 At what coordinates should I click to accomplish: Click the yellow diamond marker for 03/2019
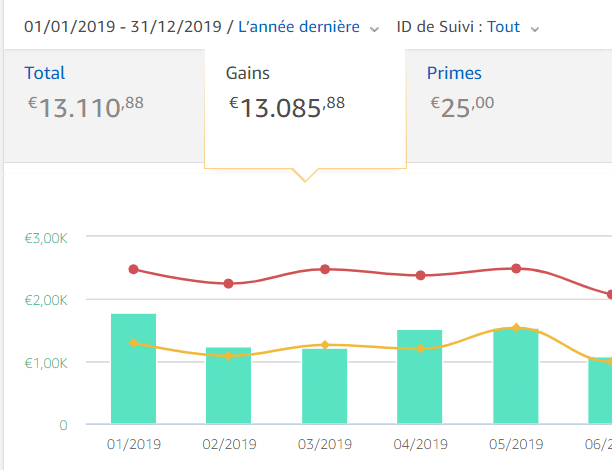point(325,345)
